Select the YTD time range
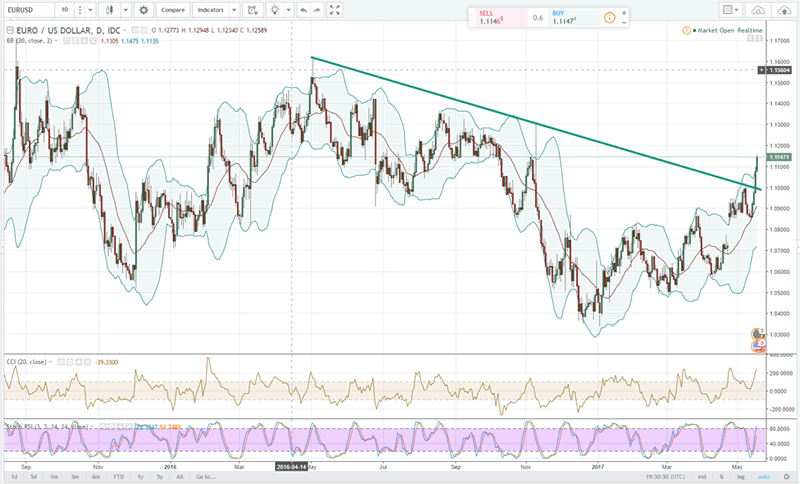The height and width of the screenshot is (484, 800). (x=117, y=478)
